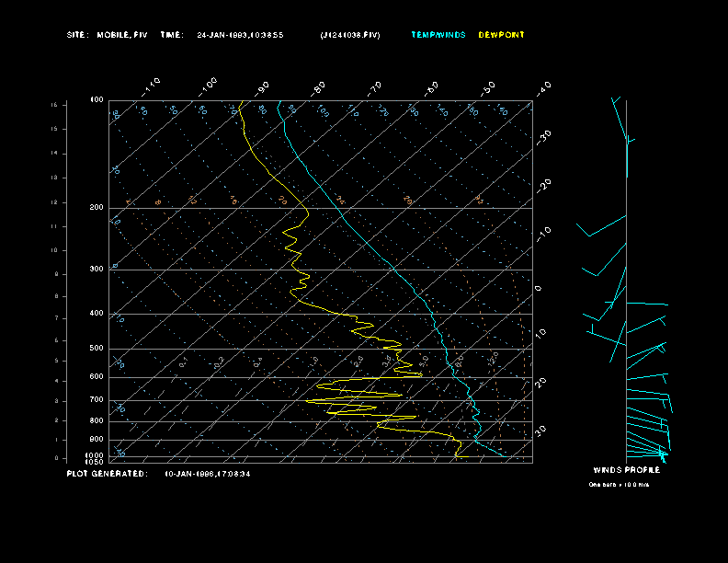
Task: Click the 'PLOT GENERATED:' label
Action: coord(108,474)
